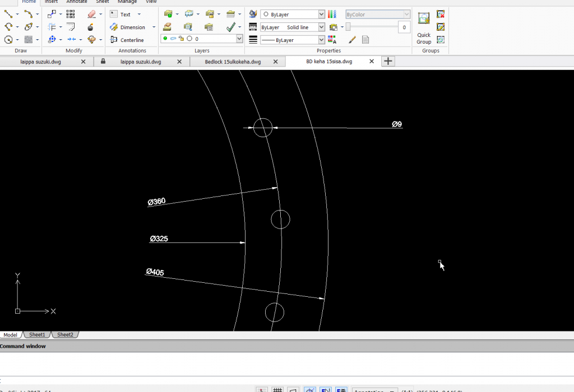Click the Delete eraser icon in Modify
This screenshot has height=392, width=574.
tap(91, 14)
